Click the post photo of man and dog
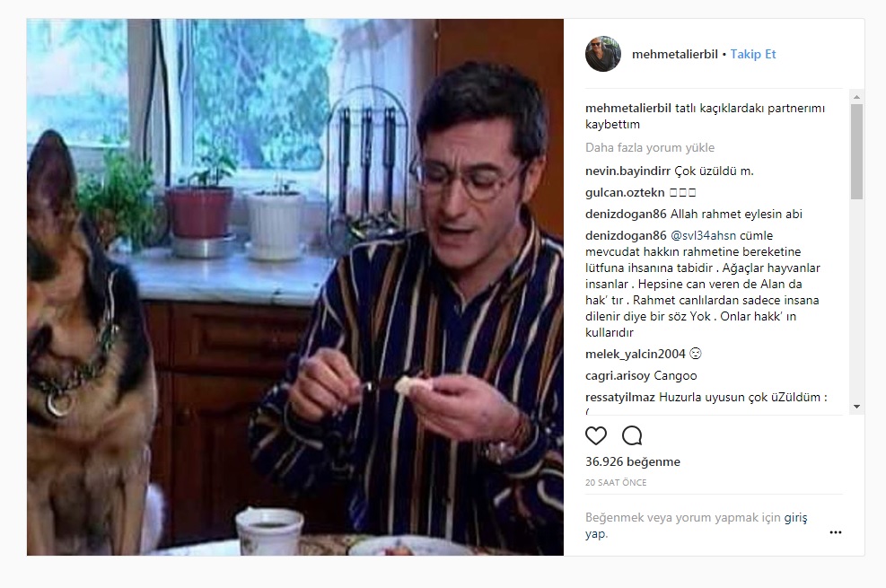This screenshot has height=588, width=886. (x=295, y=287)
